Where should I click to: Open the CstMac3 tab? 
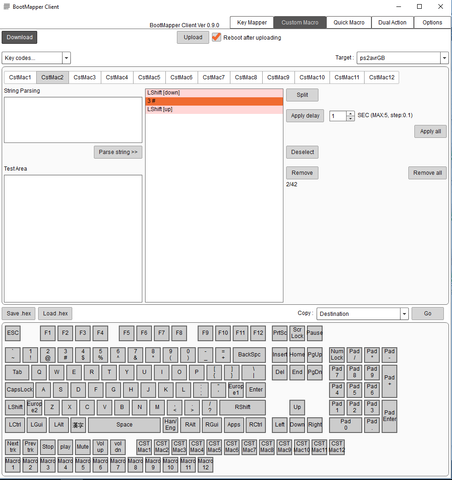[84, 77]
